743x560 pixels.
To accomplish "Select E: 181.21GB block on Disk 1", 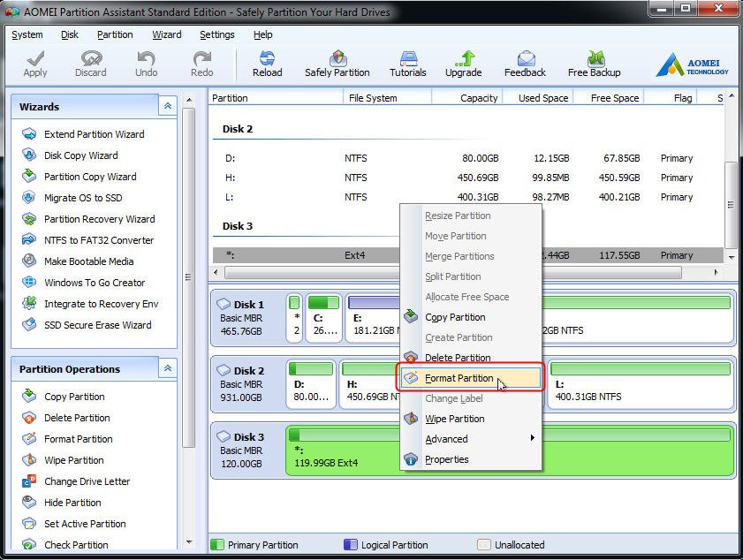I will point(374,317).
